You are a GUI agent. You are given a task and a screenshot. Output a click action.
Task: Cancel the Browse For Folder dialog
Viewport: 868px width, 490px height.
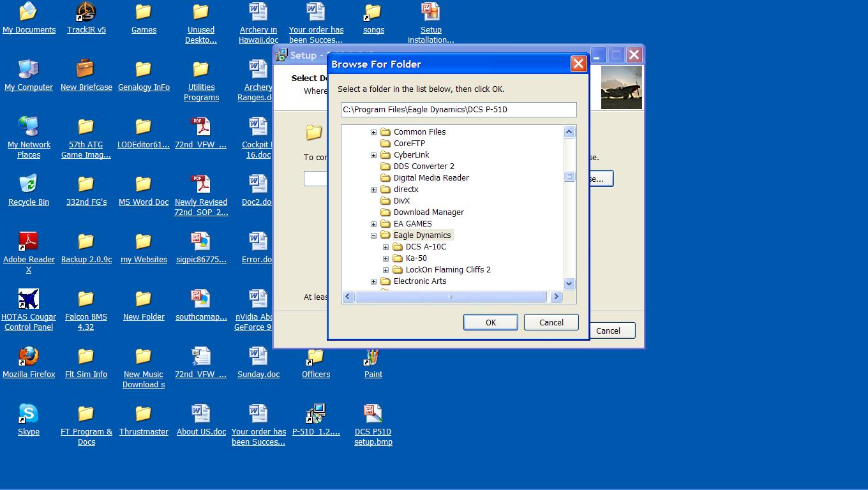click(x=551, y=322)
